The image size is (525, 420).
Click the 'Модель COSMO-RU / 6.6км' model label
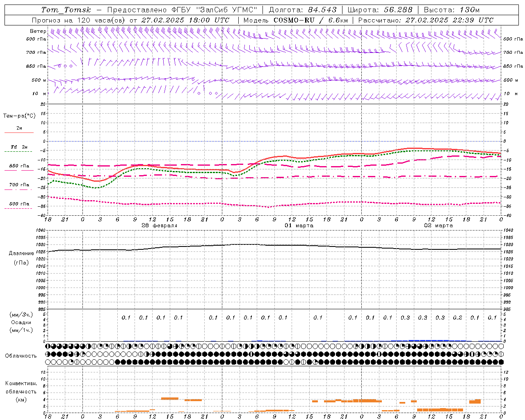(296, 20)
